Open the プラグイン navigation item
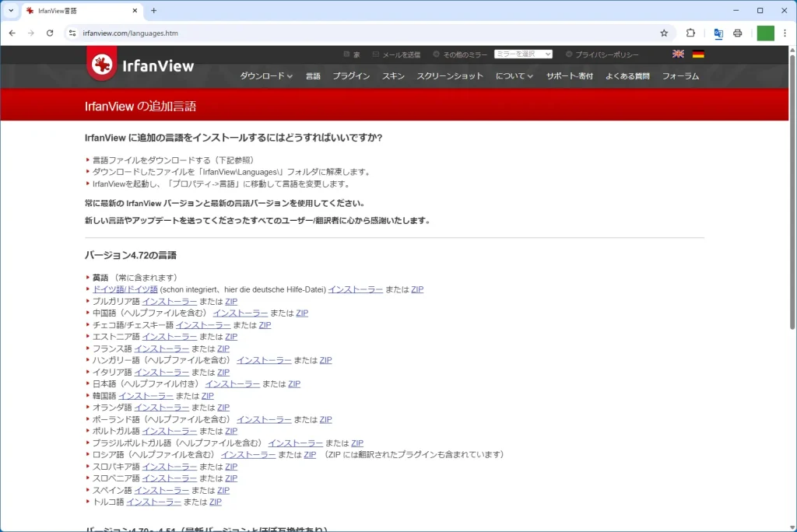The height and width of the screenshot is (532, 797). [x=351, y=76]
